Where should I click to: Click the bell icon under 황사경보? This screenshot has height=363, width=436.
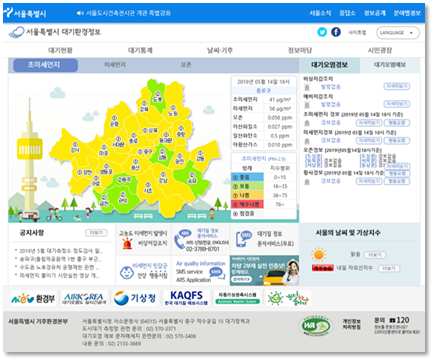point(307,181)
